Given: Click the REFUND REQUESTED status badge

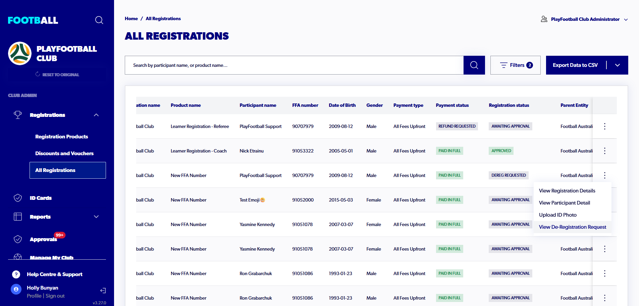Looking at the screenshot, I should coord(457,126).
